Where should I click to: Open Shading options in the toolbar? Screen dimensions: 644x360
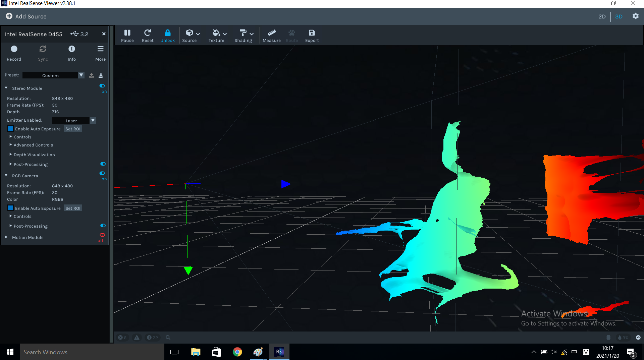pyautogui.click(x=244, y=35)
